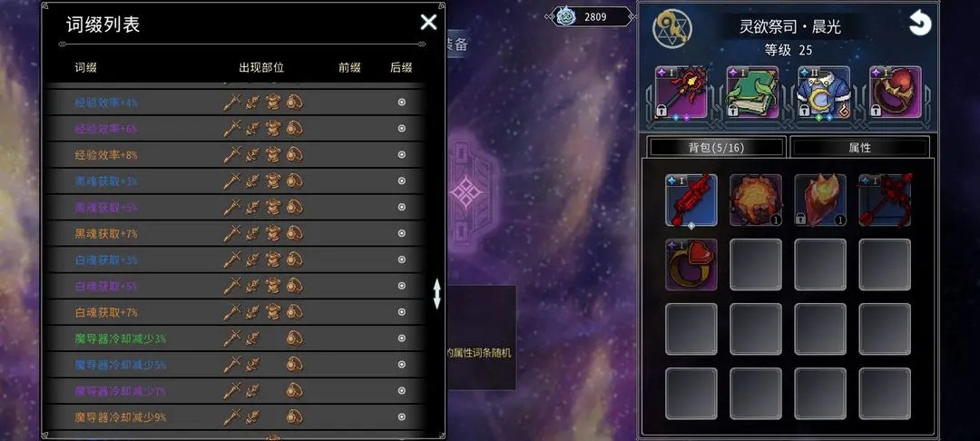Select the equipped red gem ring

(x=895, y=93)
